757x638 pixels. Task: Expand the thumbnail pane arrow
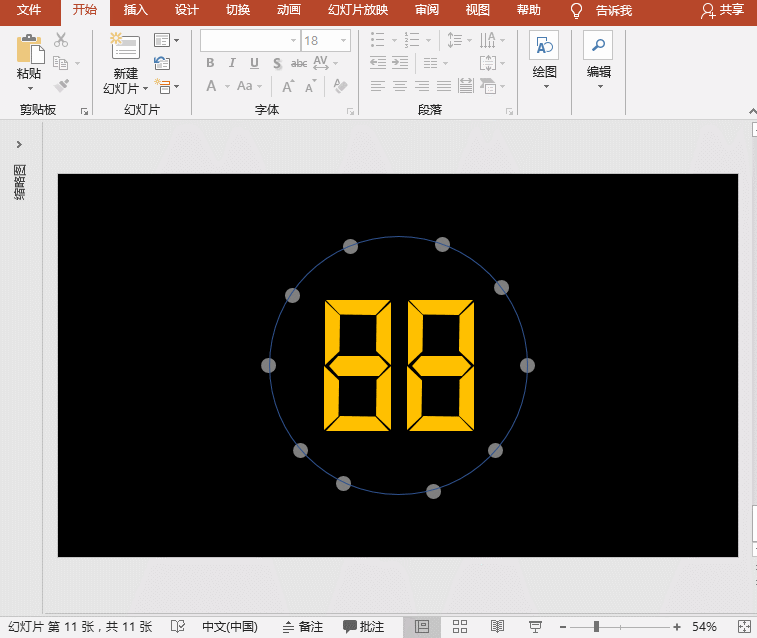[x=19, y=144]
